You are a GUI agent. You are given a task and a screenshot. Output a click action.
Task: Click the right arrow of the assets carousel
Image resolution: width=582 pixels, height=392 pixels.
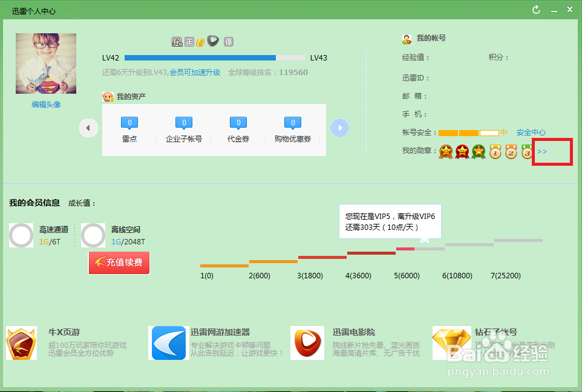(339, 128)
